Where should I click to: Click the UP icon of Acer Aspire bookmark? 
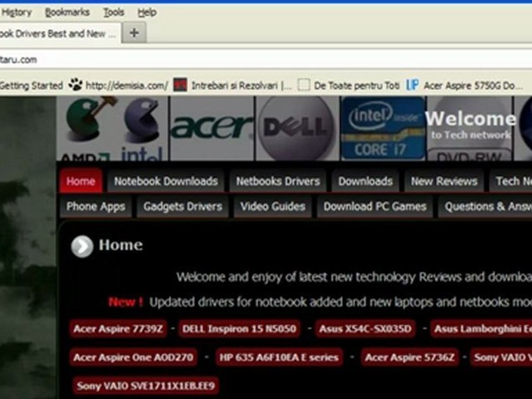tap(412, 85)
